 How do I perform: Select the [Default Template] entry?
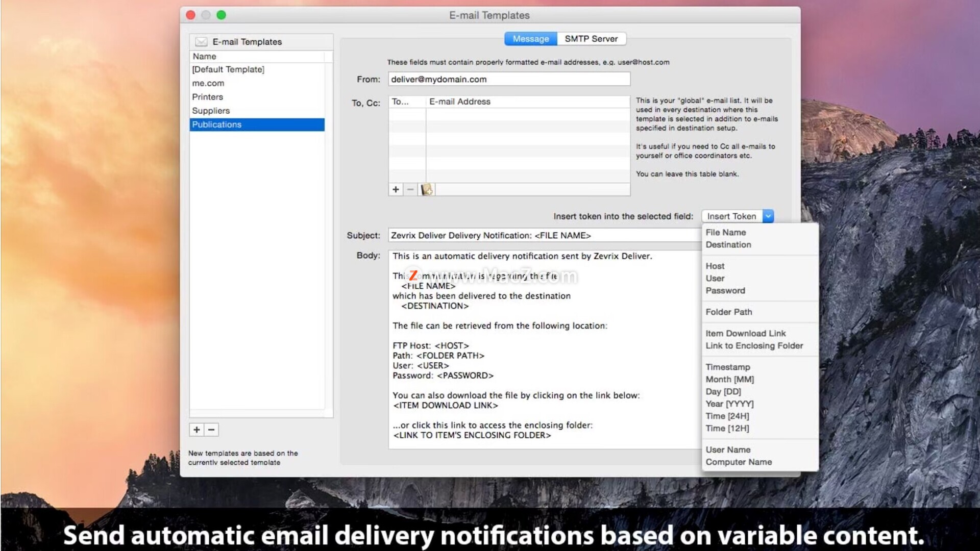click(228, 69)
